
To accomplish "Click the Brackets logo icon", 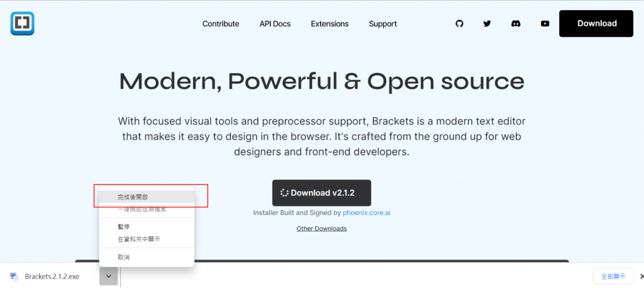I will pos(22,23).
